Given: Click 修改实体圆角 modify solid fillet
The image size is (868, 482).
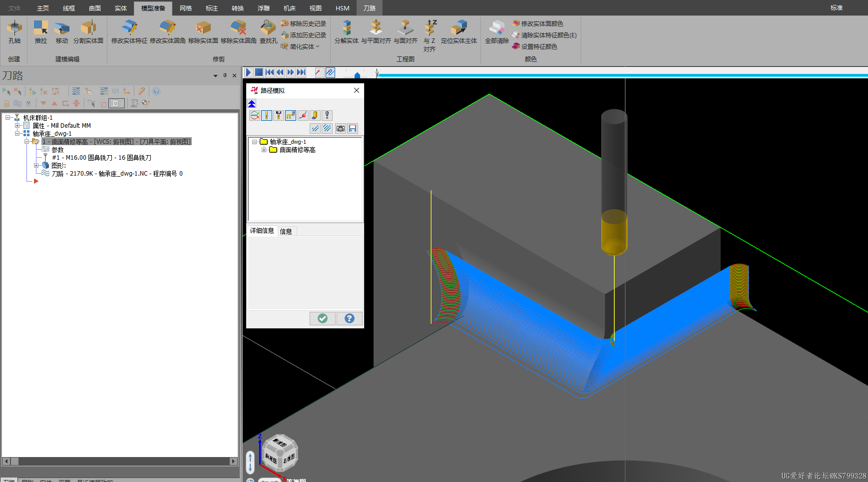Looking at the screenshot, I should click(168, 32).
